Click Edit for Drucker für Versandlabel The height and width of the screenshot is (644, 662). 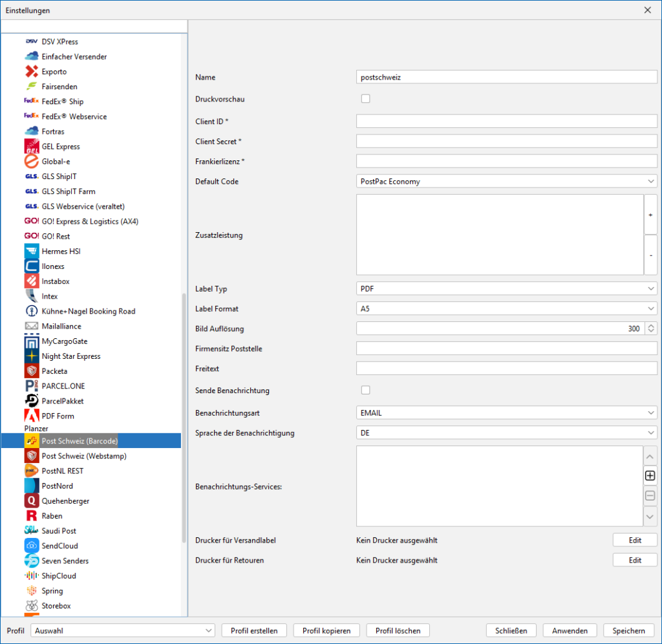635,540
